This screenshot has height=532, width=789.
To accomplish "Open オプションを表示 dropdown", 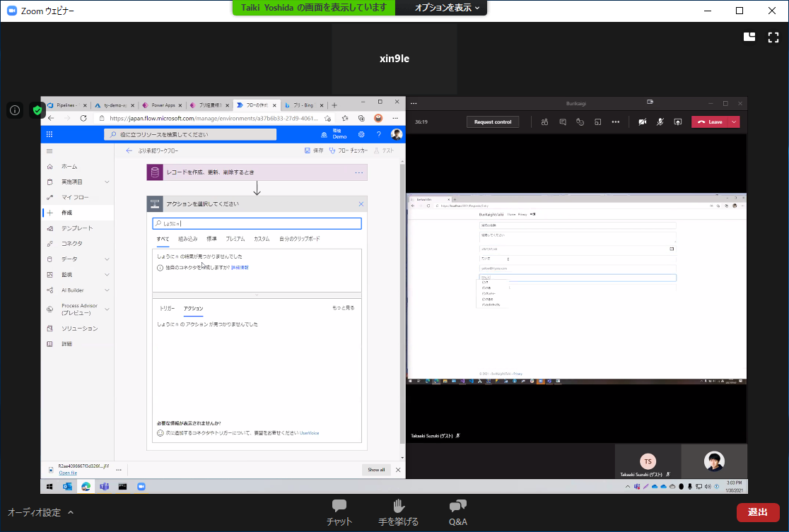I will coord(447,8).
